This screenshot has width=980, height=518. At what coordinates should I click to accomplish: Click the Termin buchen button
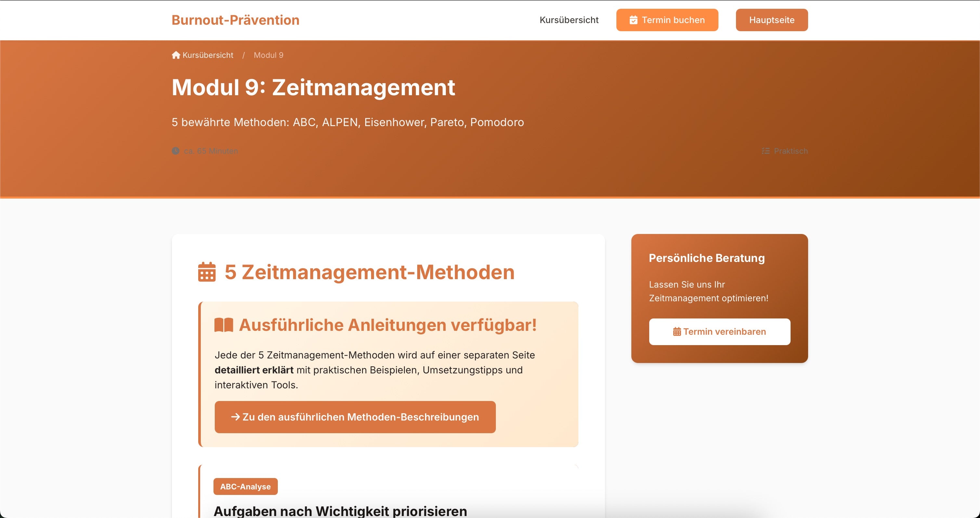point(667,20)
